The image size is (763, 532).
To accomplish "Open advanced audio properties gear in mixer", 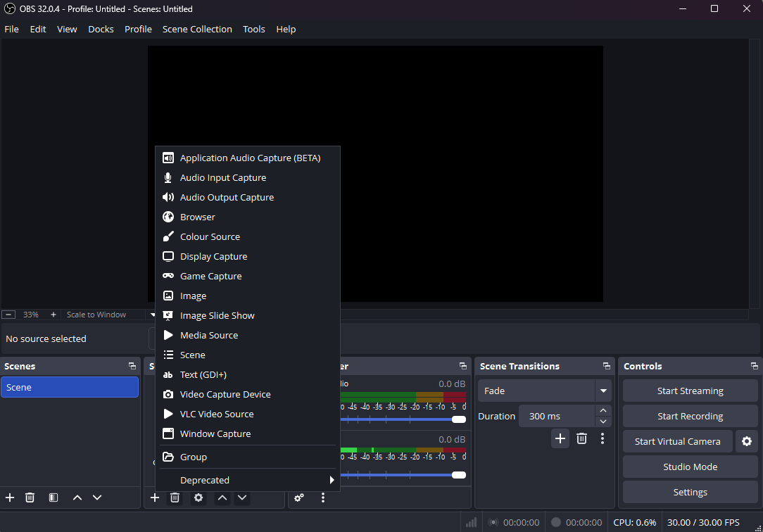I will (x=299, y=498).
